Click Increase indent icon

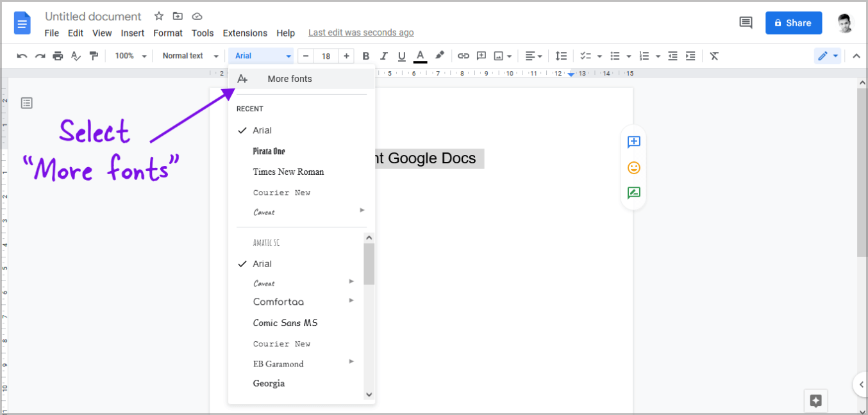(690, 56)
